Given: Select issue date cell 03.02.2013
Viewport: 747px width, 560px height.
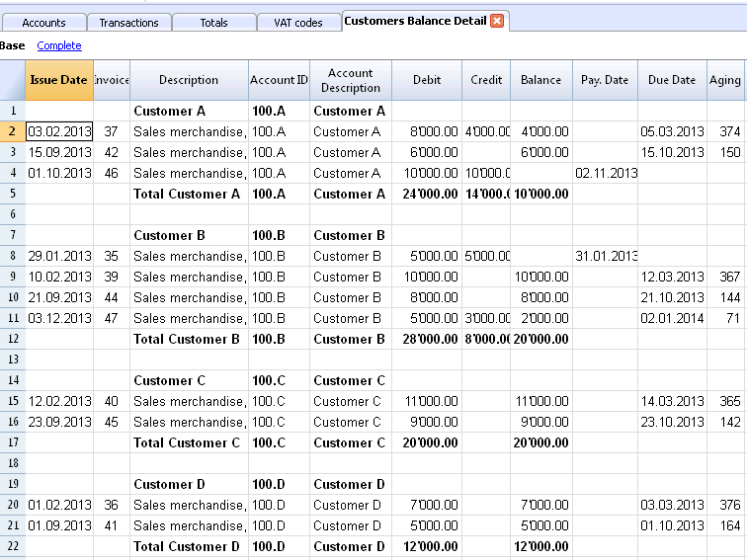Looking at the screenshot, I should (x=59, y=131).
